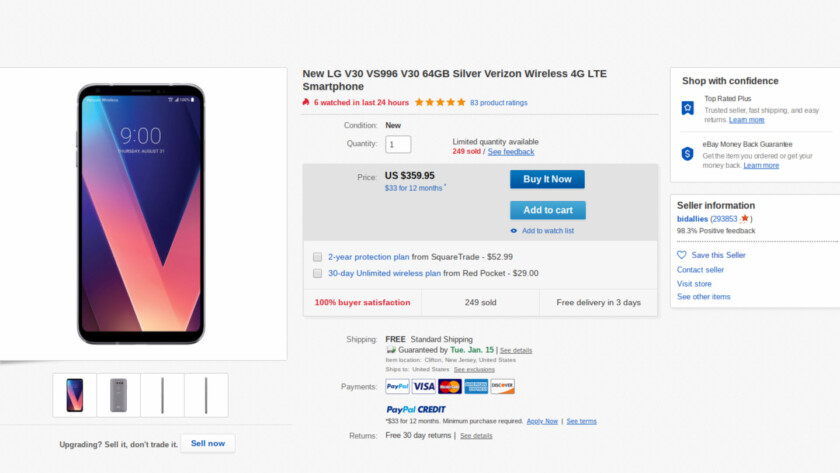Enable the 30-day Unlimited wireless plan checkbox
840x473 pixels.
pyautogui.click(x=317, y=273)
